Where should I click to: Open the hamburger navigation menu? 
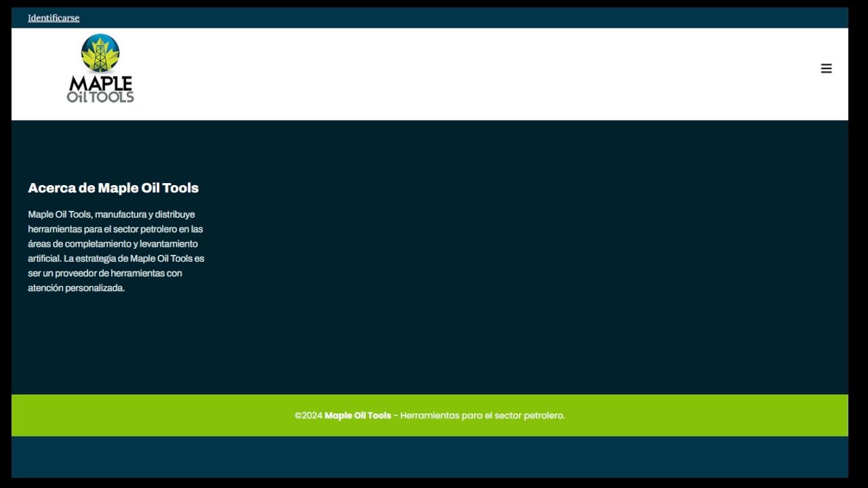pos(826,68)
